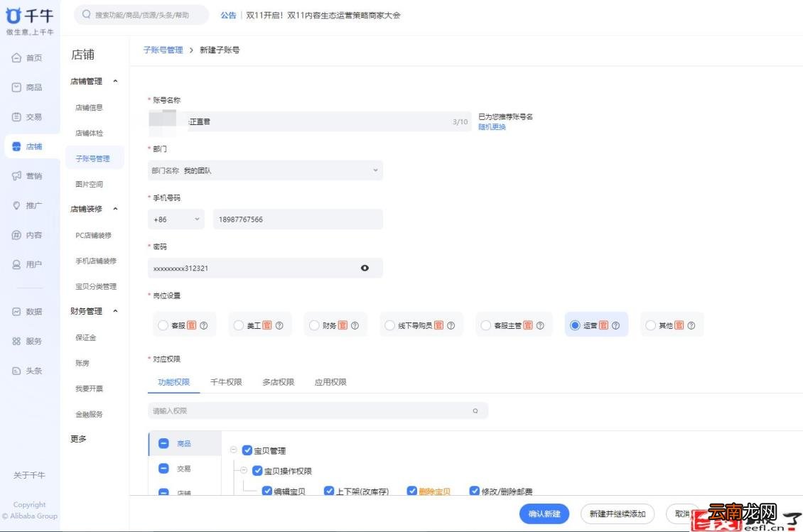Open 保证金 in the finance menu
Image resolution: width=803 pixels, height=532 pixels.
pyautogui.click(x=85, y=337)
